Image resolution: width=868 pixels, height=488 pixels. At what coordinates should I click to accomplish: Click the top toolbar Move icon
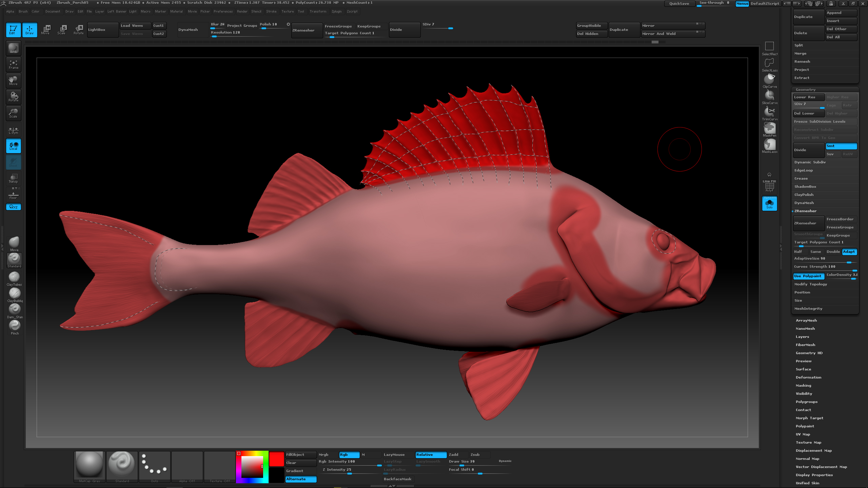(45, 29)
